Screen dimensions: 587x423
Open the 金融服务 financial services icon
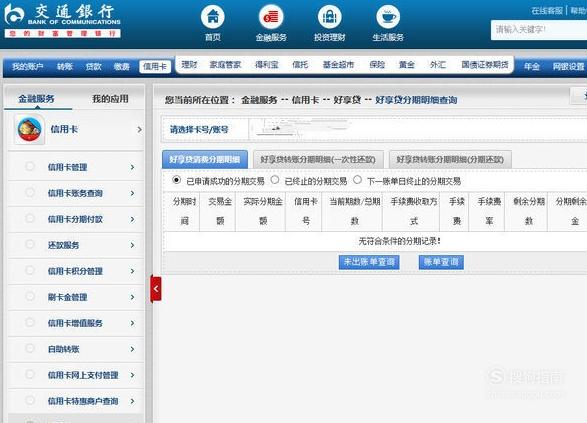271,17
